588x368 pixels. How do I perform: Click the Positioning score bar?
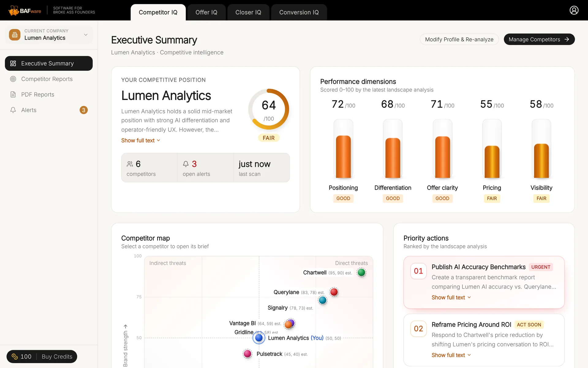[343, 149]
